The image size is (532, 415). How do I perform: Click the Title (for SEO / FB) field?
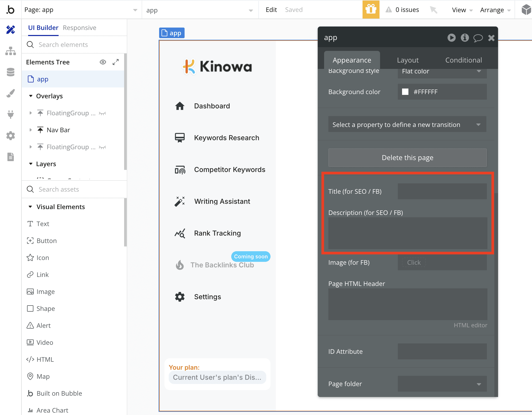442,191
